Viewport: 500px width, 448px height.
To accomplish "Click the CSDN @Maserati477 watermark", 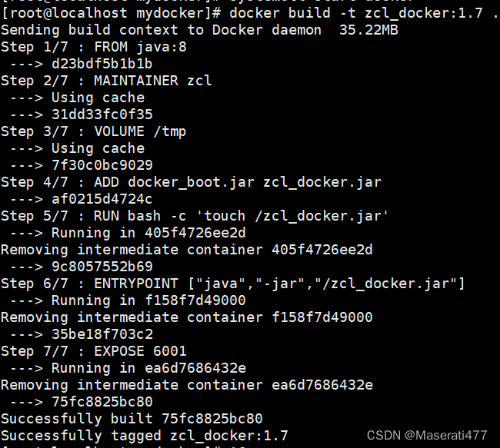I will pyautogui.click(x=427, y=435).
